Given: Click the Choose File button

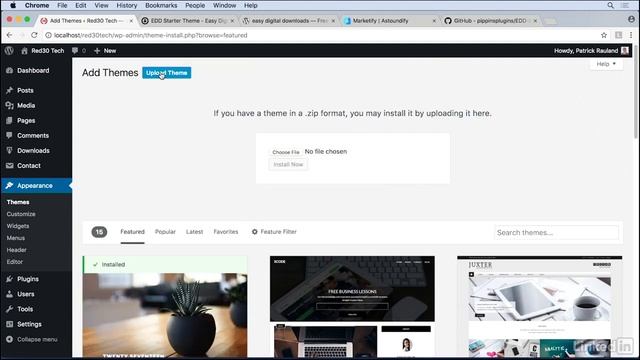Looking at the screenshot, I should click(286, 152).
